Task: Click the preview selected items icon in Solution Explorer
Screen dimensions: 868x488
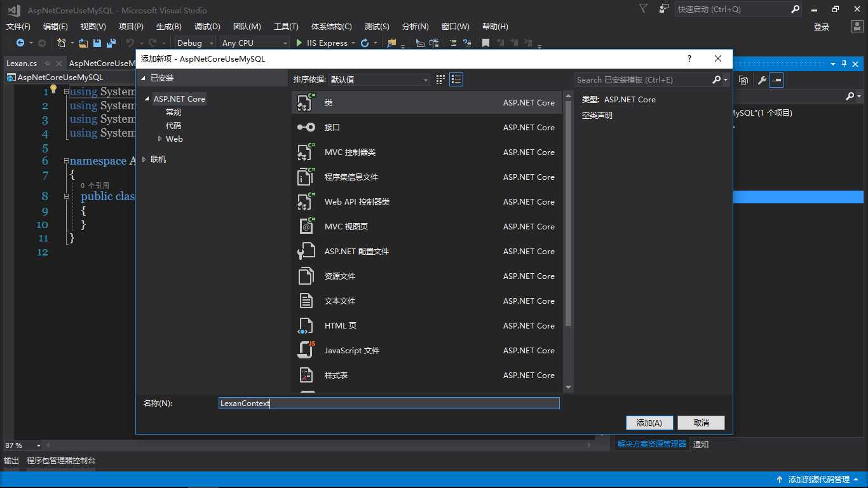Action: pyautogui.click(x=776, y=80)
